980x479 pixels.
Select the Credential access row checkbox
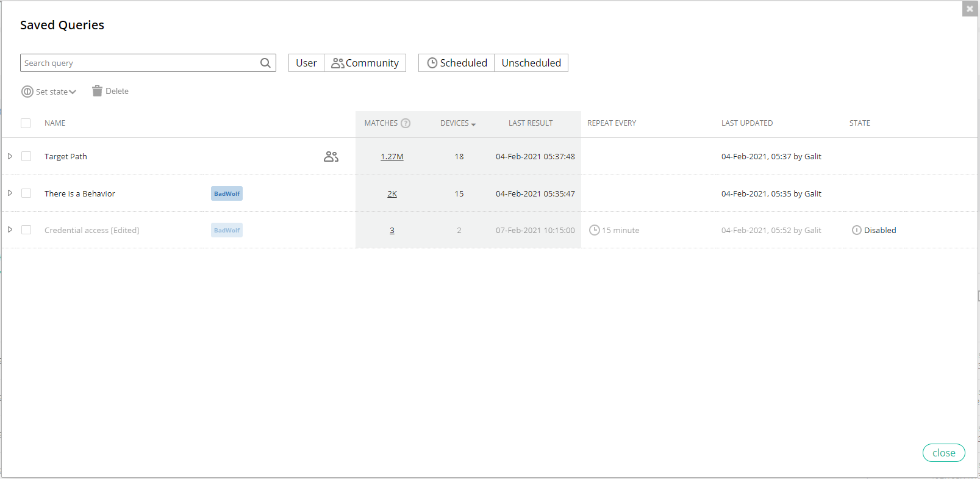(26, 230)
